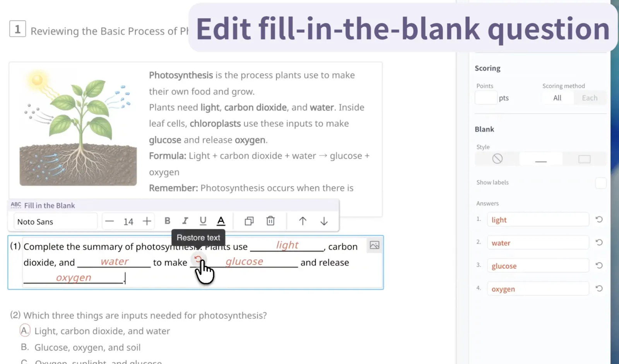Click the water blank in the question
Viewport: 619px width, 364px height.
(114, 262)
